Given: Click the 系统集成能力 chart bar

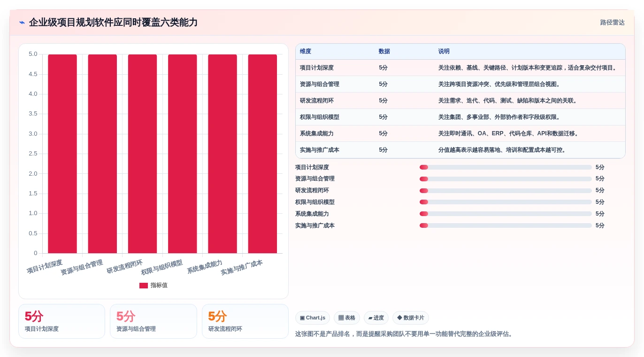Looking at the screenshot, I should 222,154.
